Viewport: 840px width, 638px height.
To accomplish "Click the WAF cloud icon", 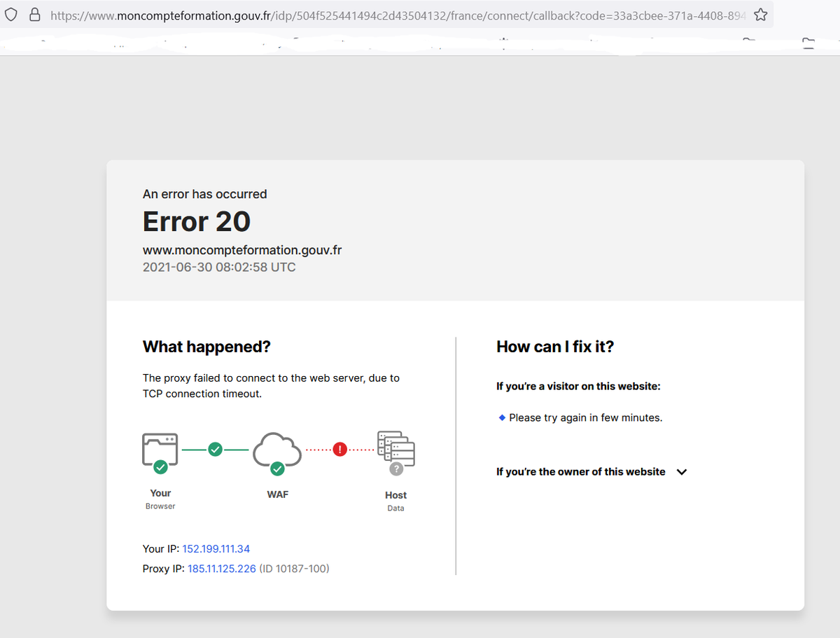I will click(277, 450).
